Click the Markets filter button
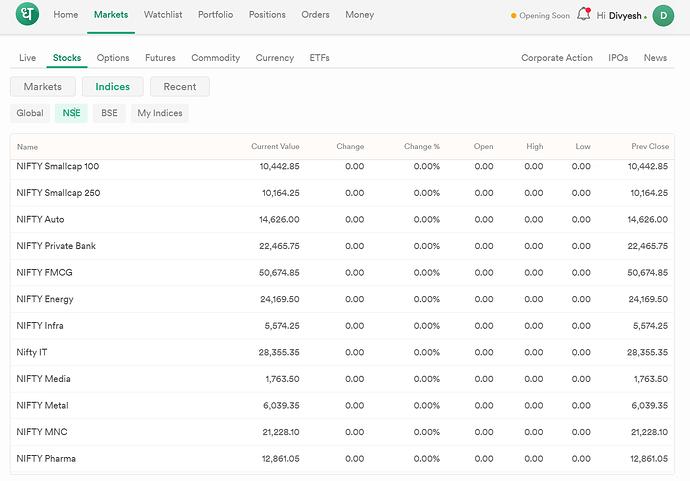Viewport: 690px width, 481px height. point(43,87)
